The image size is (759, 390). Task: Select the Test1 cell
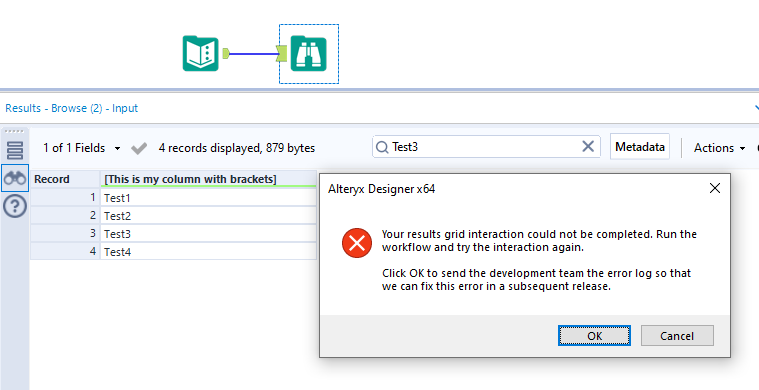(x=209, y=197)
